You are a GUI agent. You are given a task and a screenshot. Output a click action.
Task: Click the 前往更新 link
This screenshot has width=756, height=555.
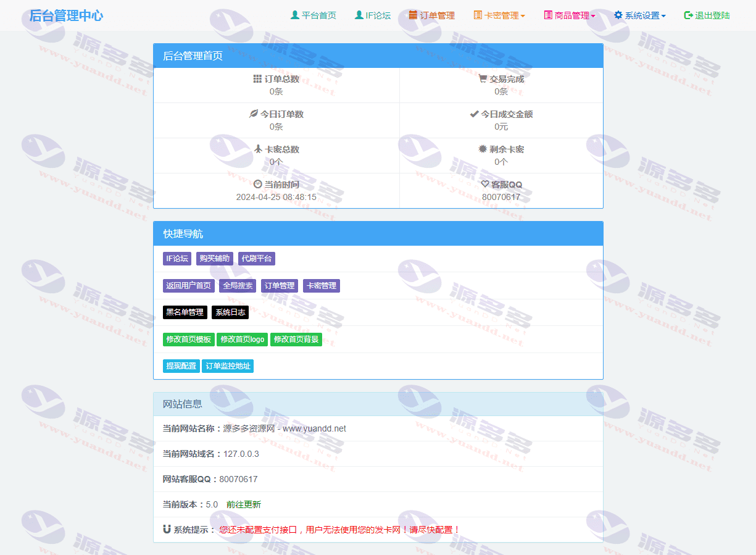(244, 504)
